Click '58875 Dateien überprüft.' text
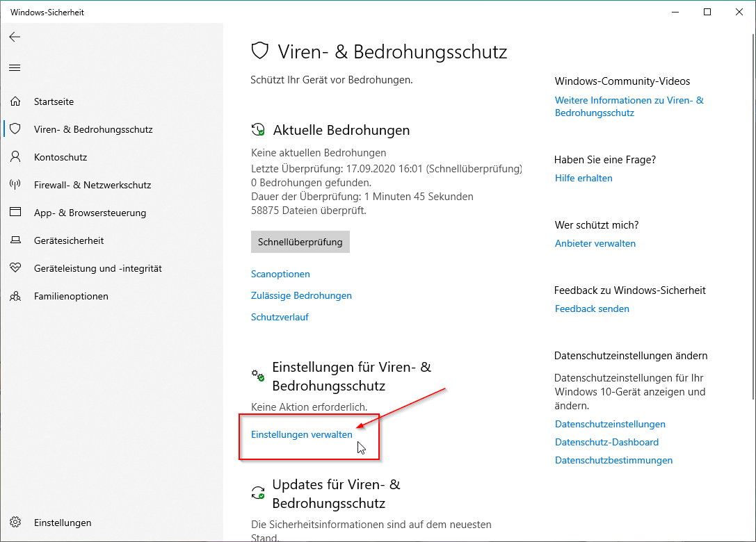Viewport: 756px width, 542px height. click(309, 211)
